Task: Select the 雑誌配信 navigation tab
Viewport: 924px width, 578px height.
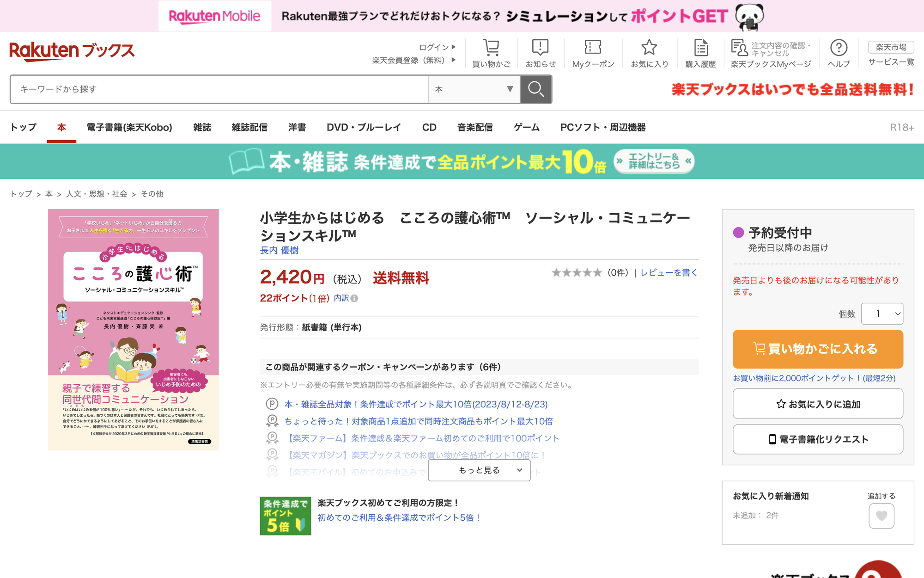Action: point(249,127)
